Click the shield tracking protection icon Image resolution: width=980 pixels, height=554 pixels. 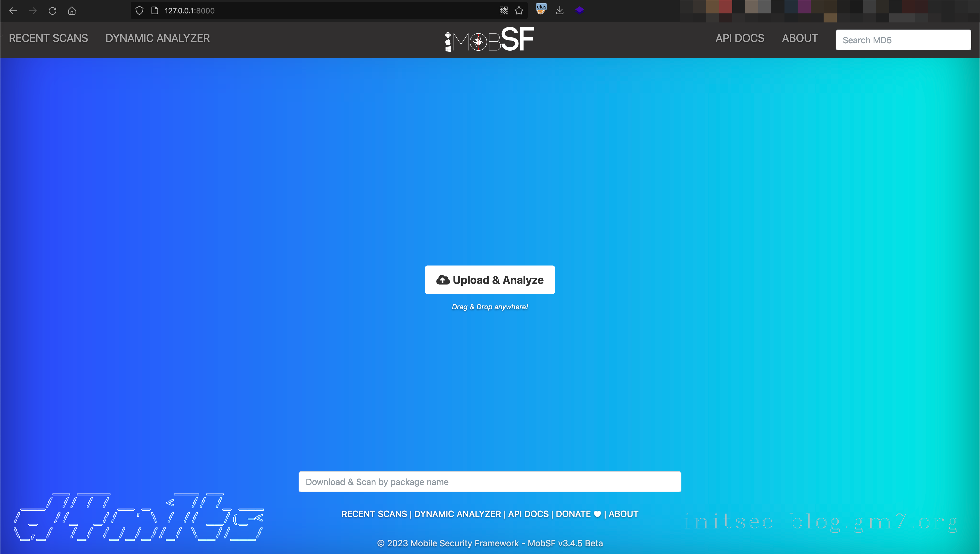tap(139, 11)
